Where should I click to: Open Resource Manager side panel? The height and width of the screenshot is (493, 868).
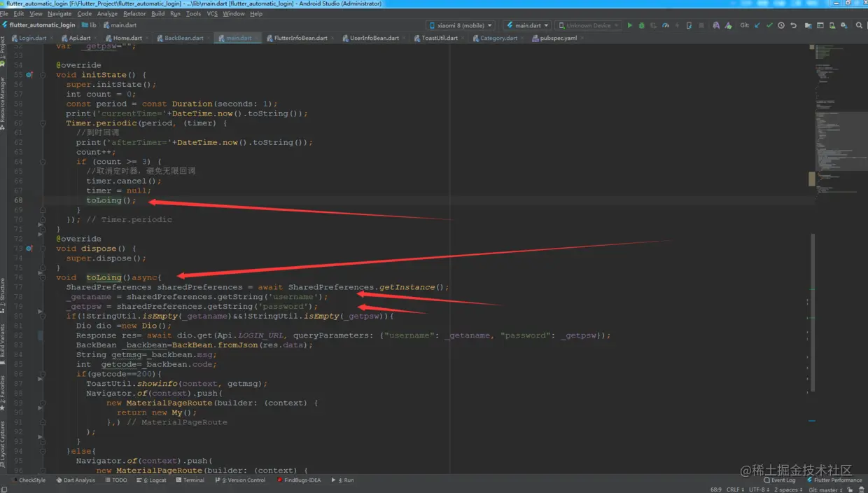point(3,103)
